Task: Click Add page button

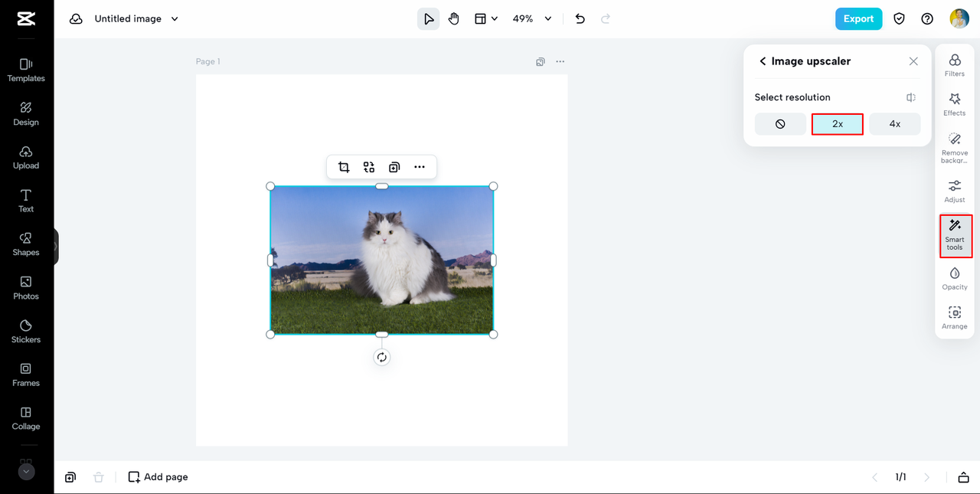Action: [158, 477]
